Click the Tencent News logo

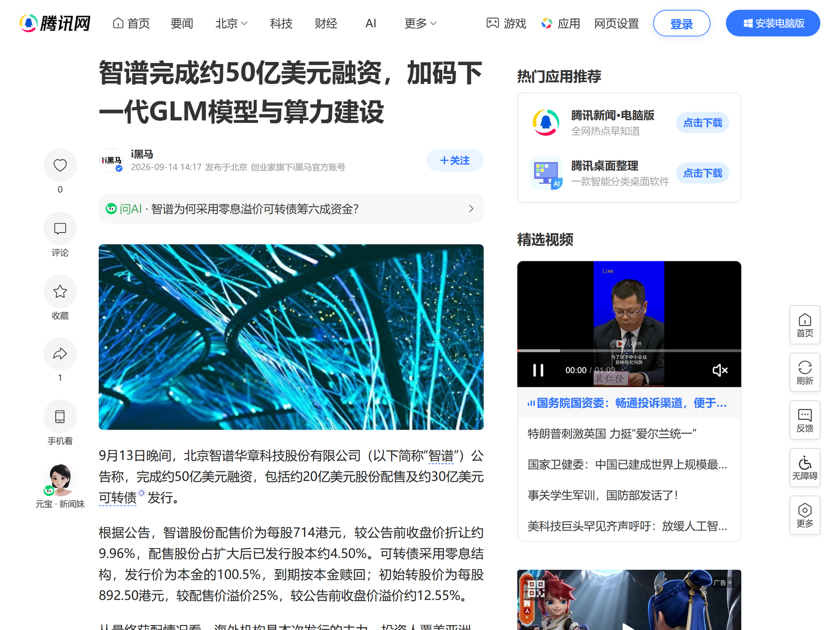(x=55, y=23)
